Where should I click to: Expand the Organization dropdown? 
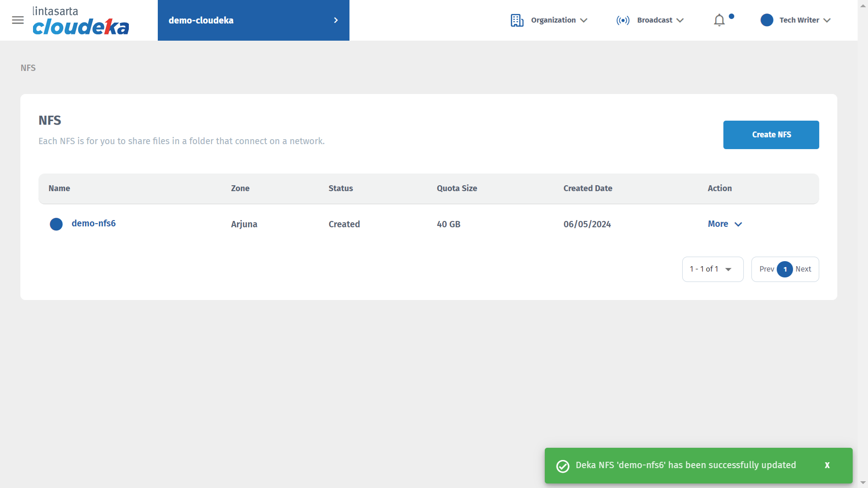[559, 20]
